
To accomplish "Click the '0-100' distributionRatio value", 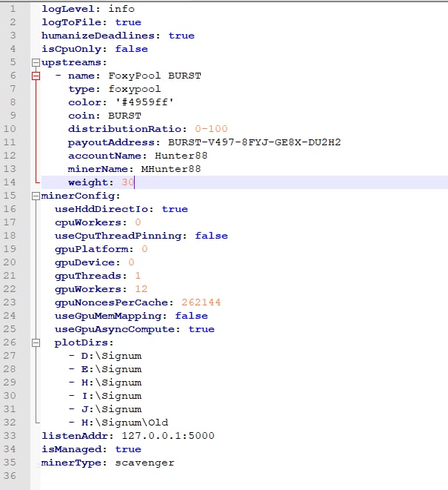I will point(211,129).
